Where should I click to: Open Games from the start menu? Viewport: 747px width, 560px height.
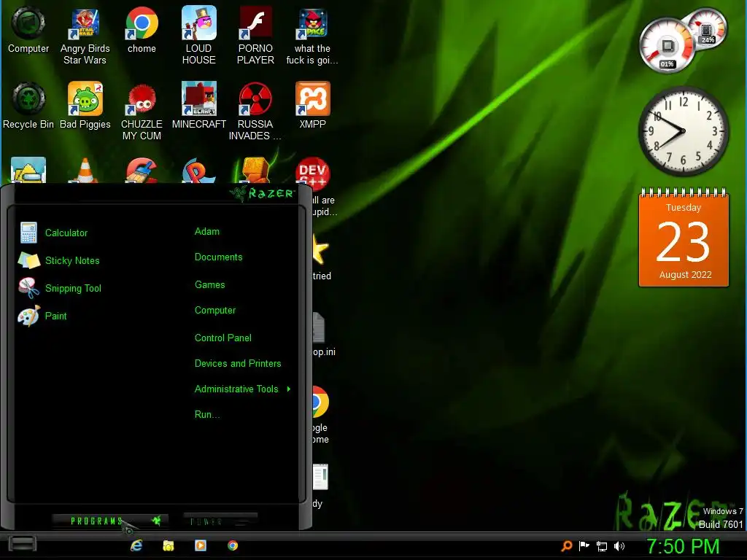[209, 285]
